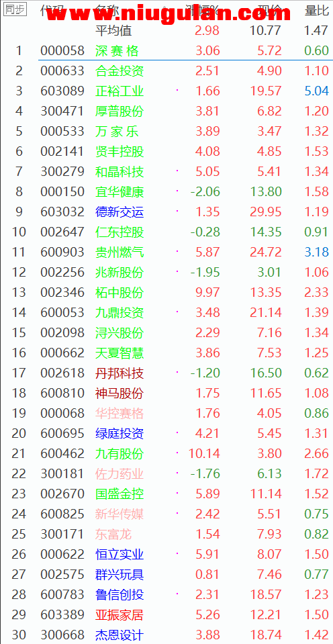This screenshot has height=644, width=333.
Task: Select 正裕工业 stock name
Action: pyautogui.click(x=120, y=91)
